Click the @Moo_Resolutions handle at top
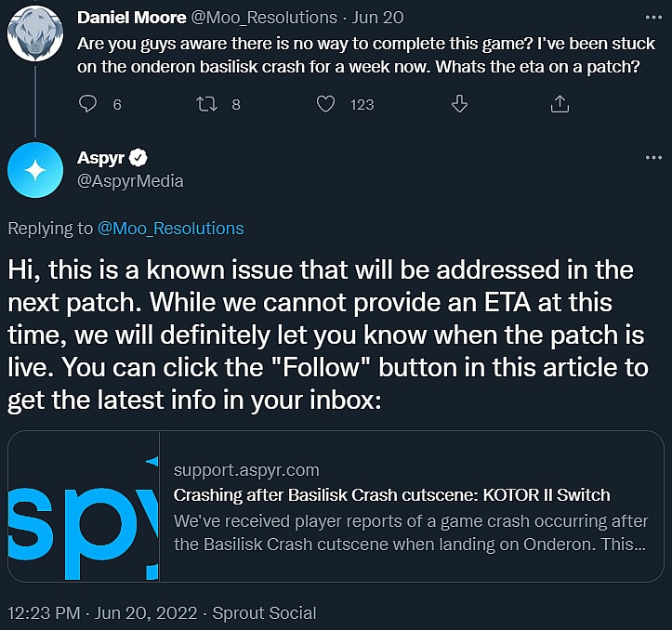This screenshot has width=672, height=630. 265,18
